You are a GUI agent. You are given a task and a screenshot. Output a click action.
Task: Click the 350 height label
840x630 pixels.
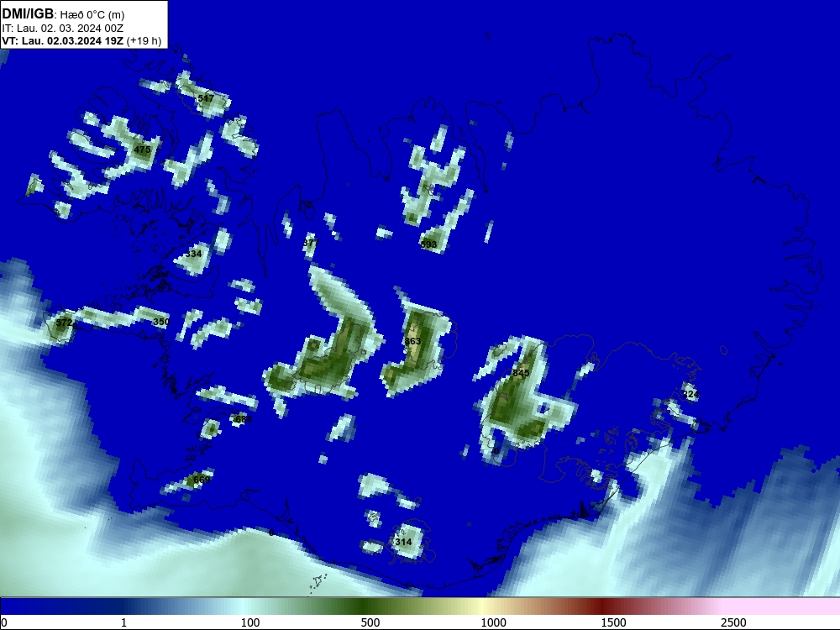click(x=161, y=322)
